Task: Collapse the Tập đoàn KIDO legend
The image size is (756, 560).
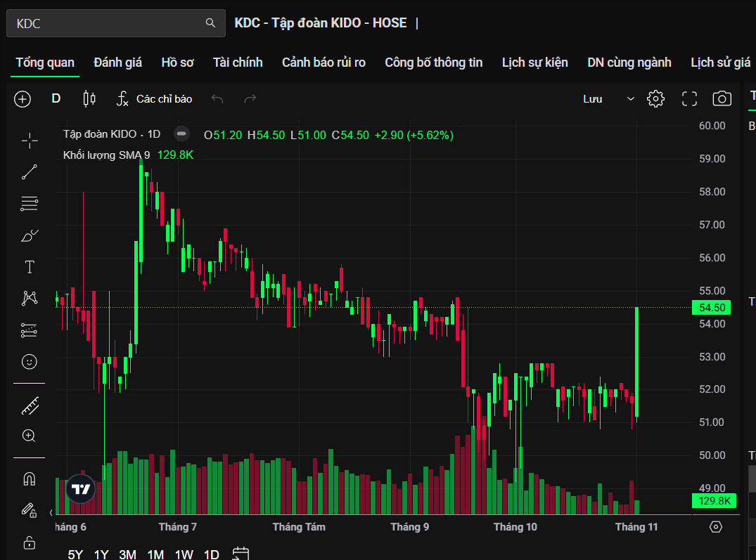Action: tap(181, 134)
